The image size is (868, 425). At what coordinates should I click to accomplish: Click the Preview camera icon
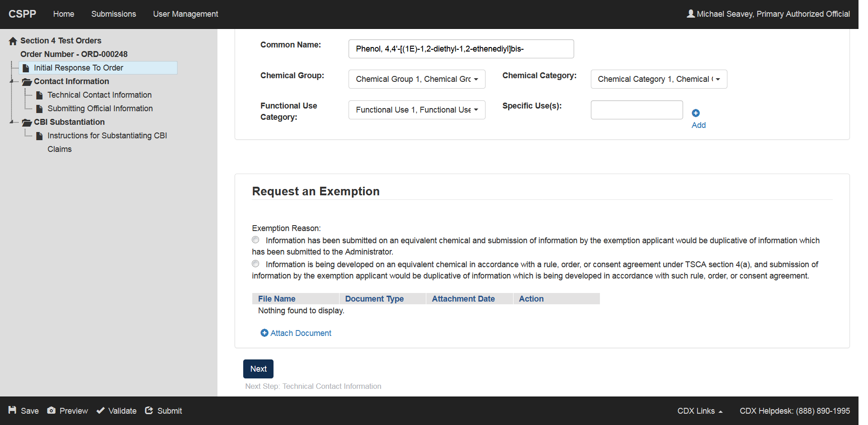(52, 410)
